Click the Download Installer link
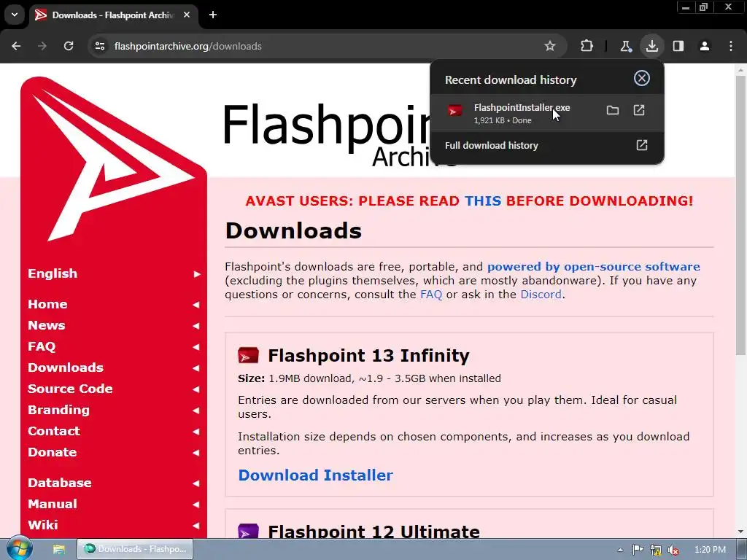This screenshot has width=747, height=560. pos(315,475)
